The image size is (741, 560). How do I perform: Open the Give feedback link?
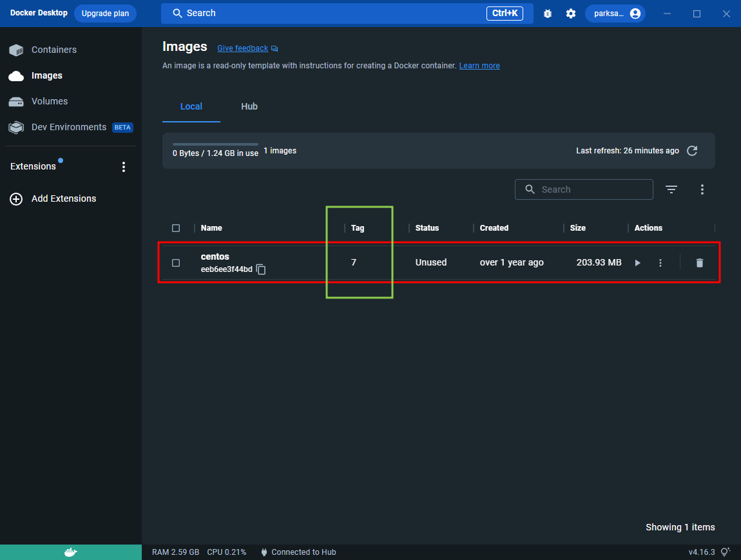click(x=242, y=48)
